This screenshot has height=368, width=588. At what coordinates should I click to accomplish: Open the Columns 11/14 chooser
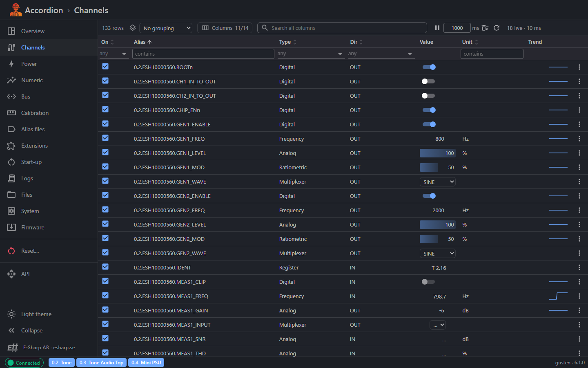click(x=225, y=28)
